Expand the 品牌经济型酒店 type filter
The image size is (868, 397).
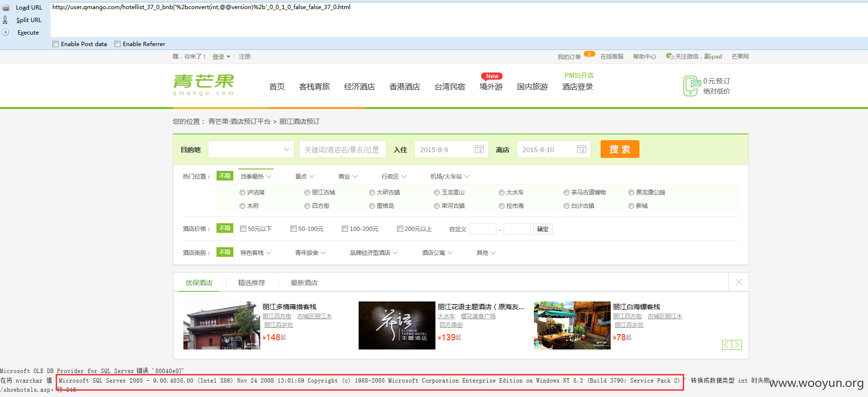point(374,253)
